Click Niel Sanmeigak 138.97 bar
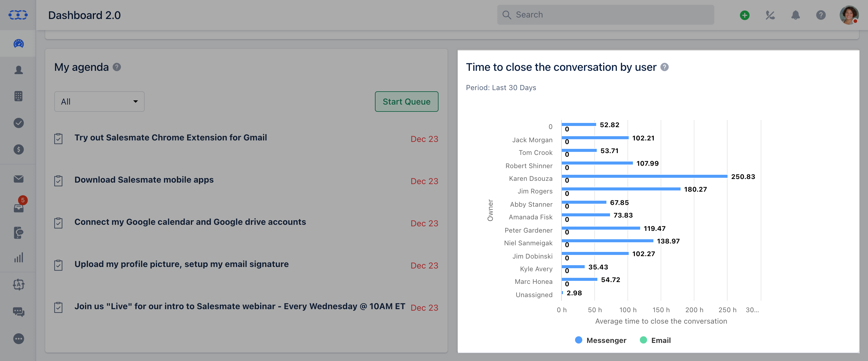 tap(607, 241)
